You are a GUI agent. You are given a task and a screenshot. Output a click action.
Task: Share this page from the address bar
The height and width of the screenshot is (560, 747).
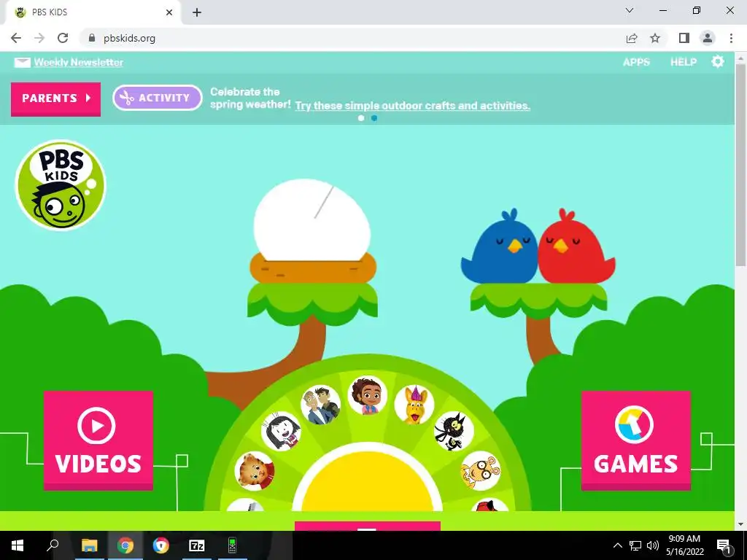pyautogui.click(x=632, y=38)
